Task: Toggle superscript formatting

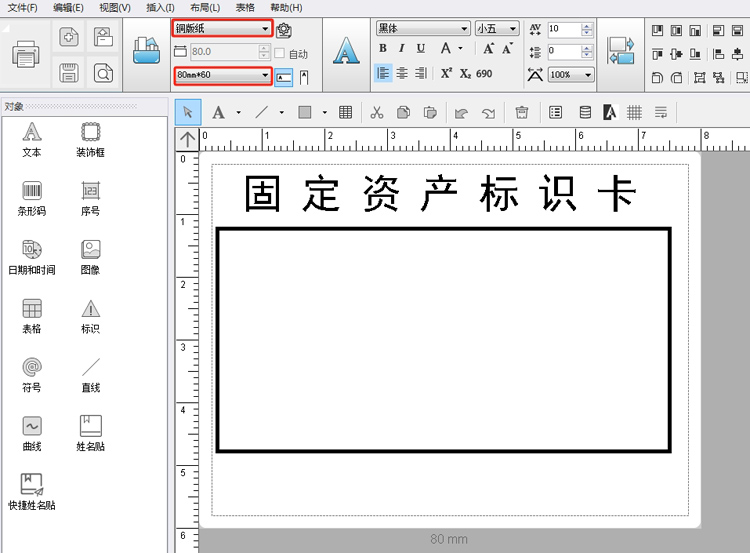Action: pos(446,73)
